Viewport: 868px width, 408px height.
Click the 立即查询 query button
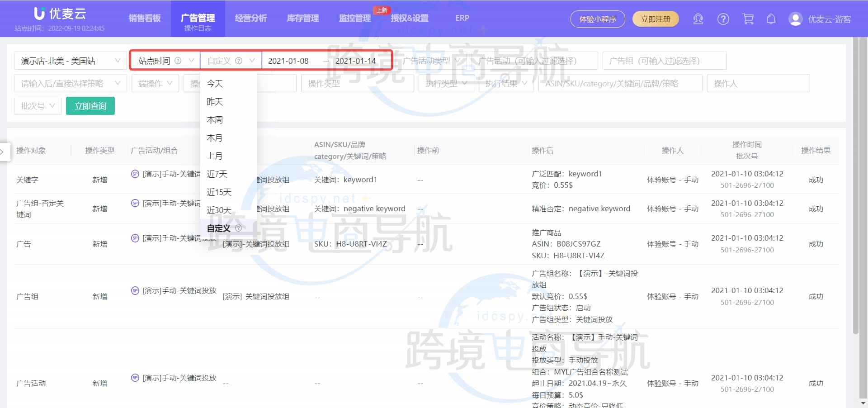(x=90, y=105)
